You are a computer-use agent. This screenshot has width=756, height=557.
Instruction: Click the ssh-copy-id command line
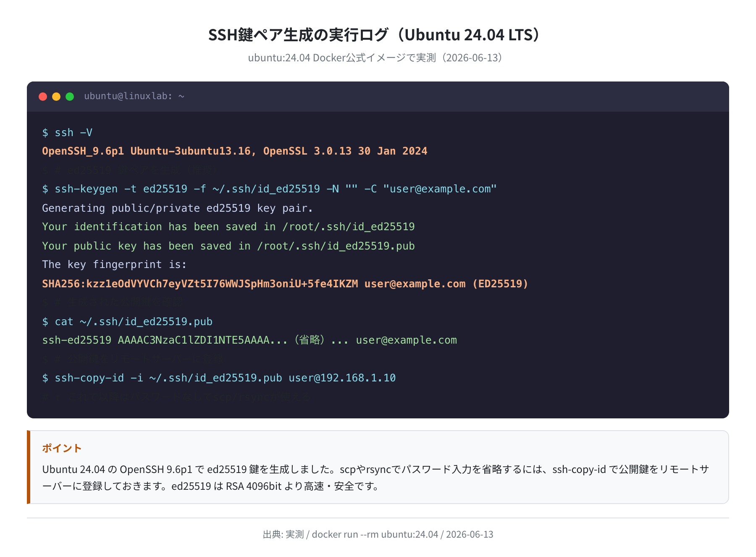point(219,378)
